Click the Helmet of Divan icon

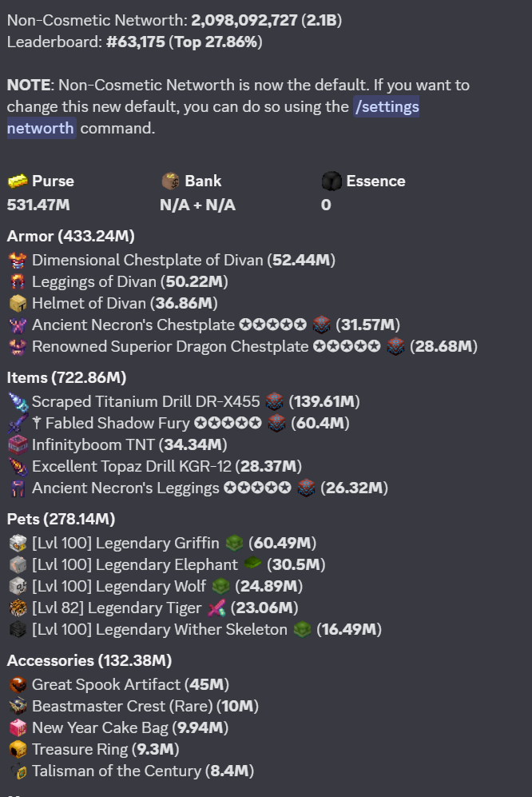(18, 304)
